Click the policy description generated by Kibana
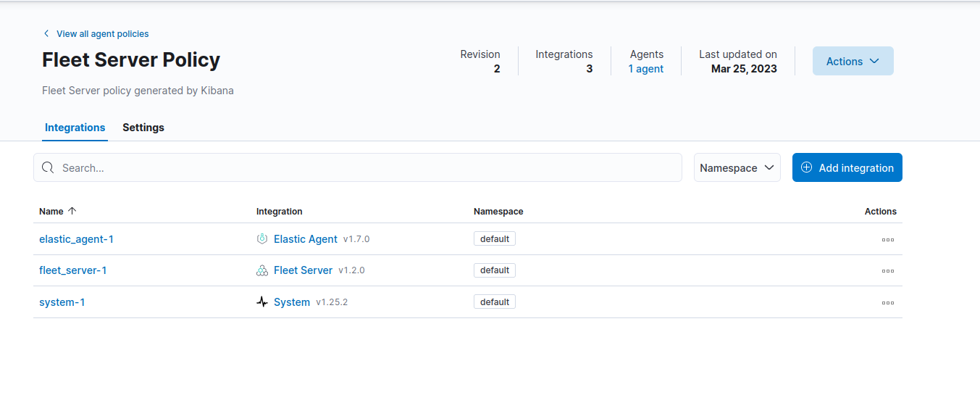This screenshot has width=980, height=403. (x=138, y=91)
